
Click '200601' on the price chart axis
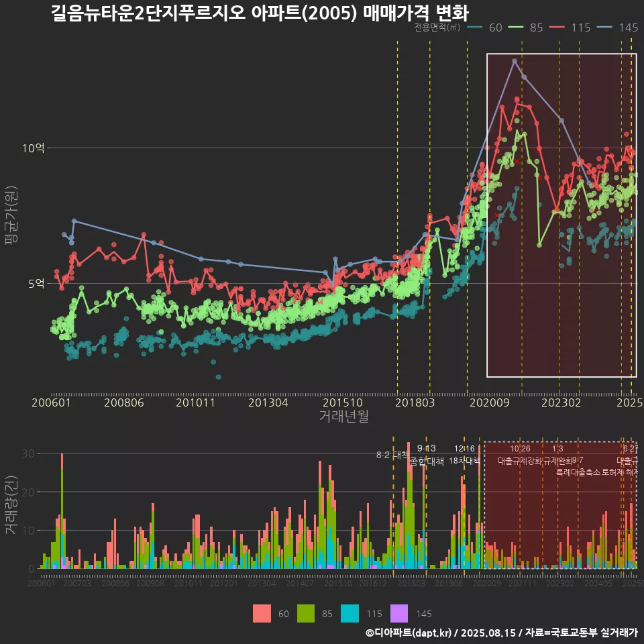click(x=52, y=402)
